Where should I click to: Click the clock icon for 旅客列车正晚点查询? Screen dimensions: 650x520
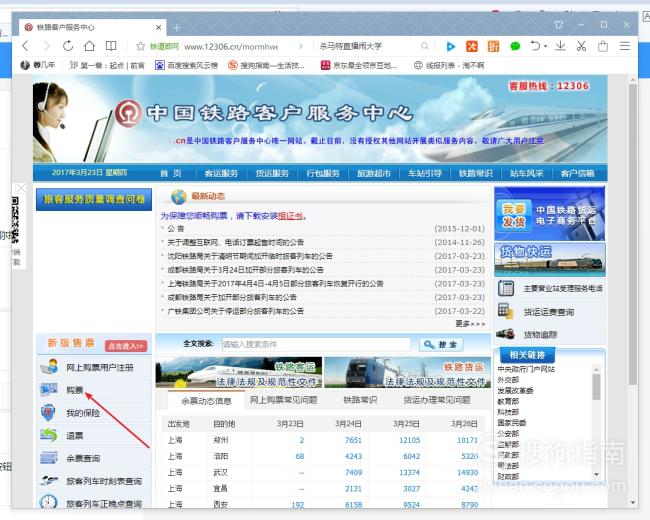click(49, 502)
